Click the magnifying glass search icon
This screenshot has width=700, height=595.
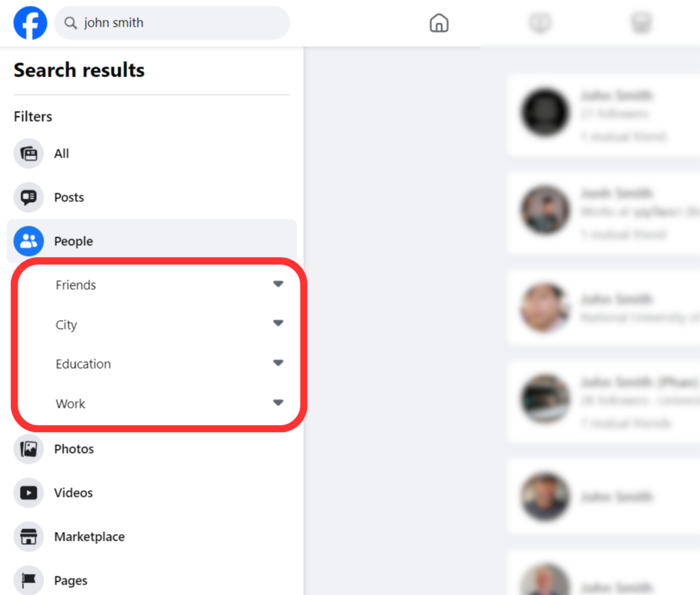click(x=70, y=23)
